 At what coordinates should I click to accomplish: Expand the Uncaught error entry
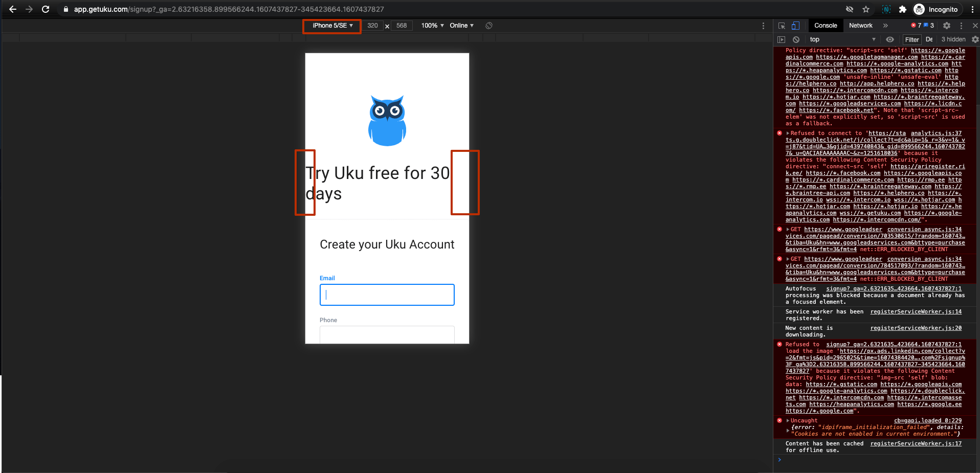[788, 420]
